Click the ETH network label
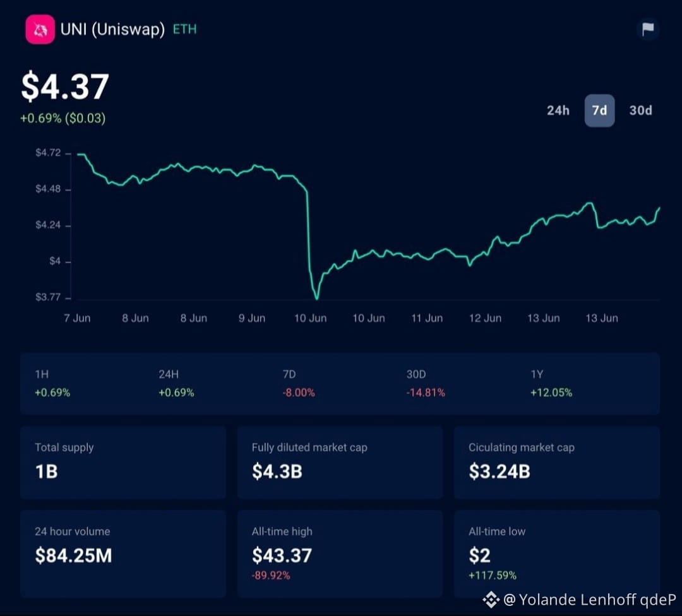This screenshot has width=682, height=616. click(185, 30)
